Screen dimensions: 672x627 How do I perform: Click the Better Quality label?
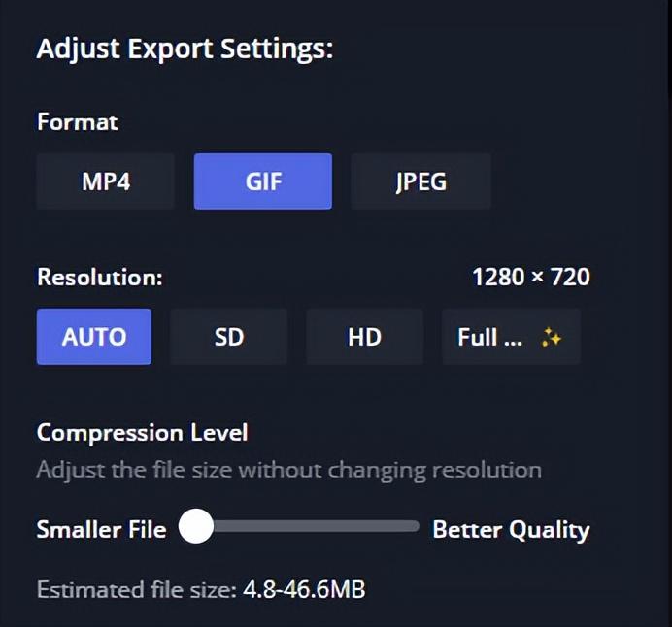(512, 530)
